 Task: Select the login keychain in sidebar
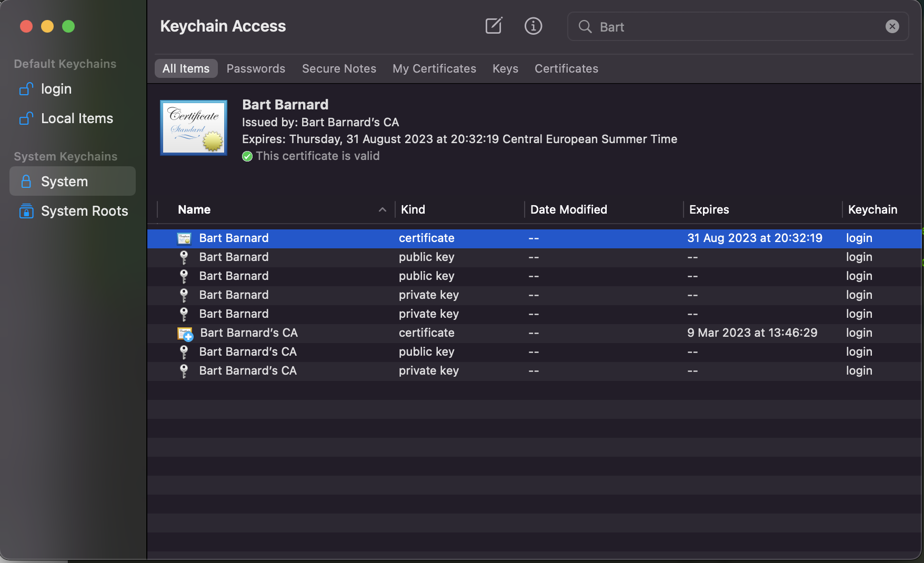56,89
